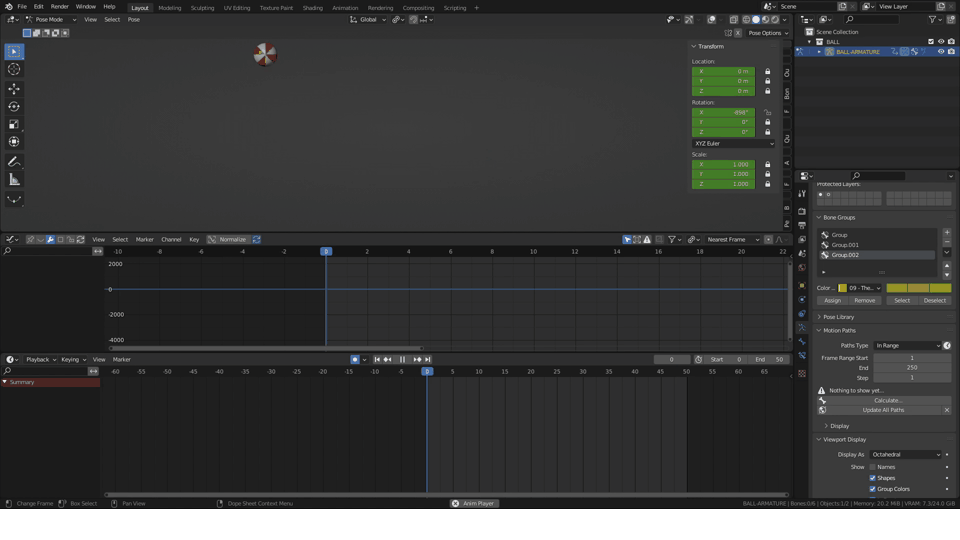Open the Pose menu in viewport header
Viewport: 960px width, 540px height.
pos(133,20)
